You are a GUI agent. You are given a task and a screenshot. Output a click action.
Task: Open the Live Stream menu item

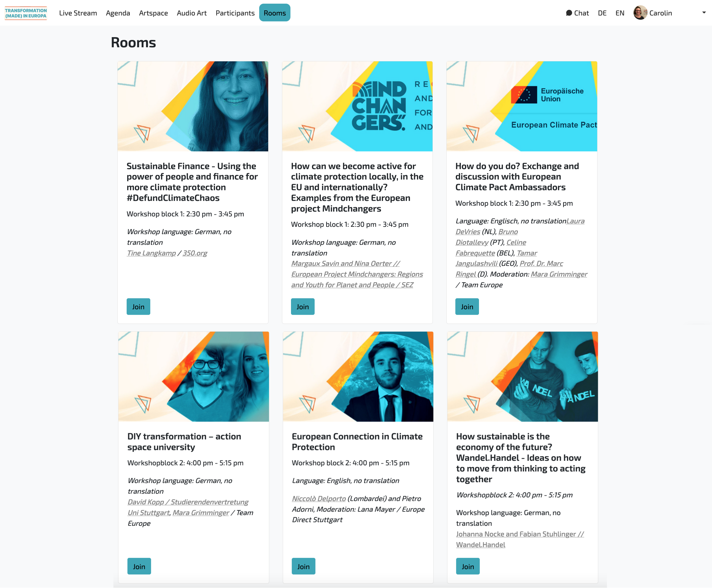point(78,13)
